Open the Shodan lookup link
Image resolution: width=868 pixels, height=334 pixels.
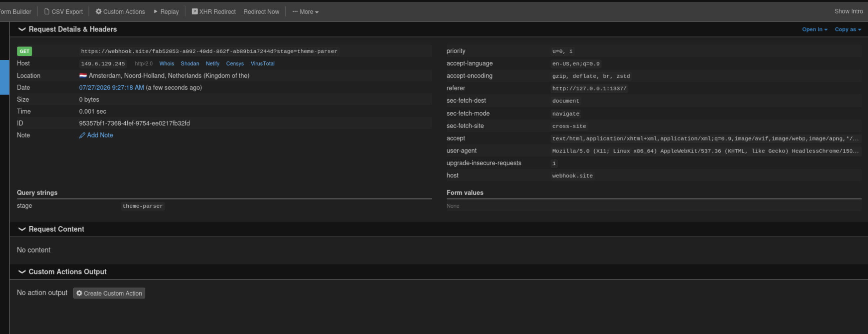[190, 63]
